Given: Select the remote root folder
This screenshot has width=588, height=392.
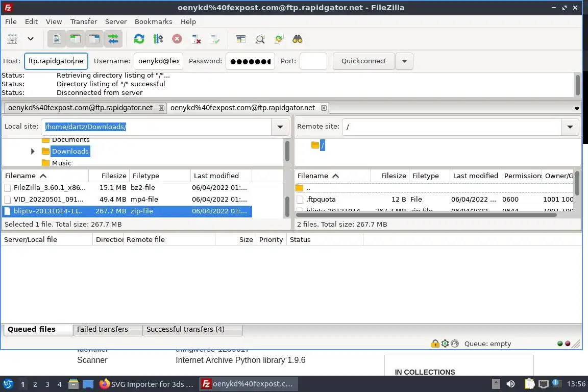Looking at the screenshot, I should 323,145.
